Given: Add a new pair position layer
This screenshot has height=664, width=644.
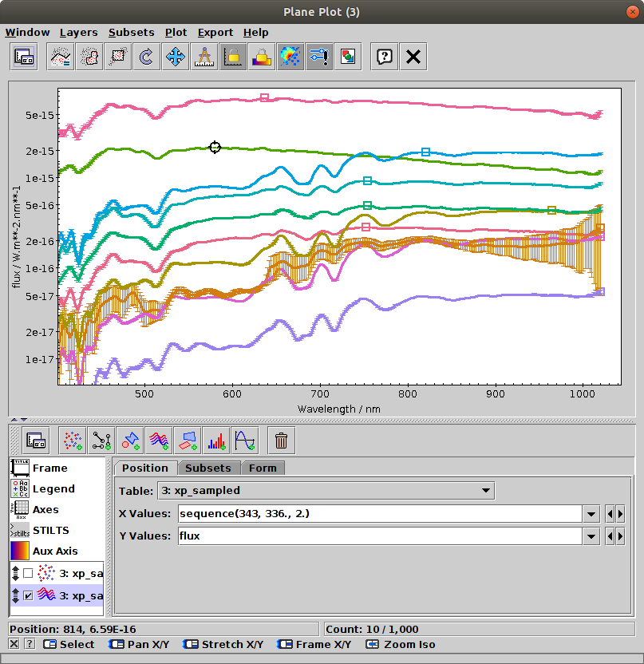Looking at the screenshot, I should coord(101,440).
